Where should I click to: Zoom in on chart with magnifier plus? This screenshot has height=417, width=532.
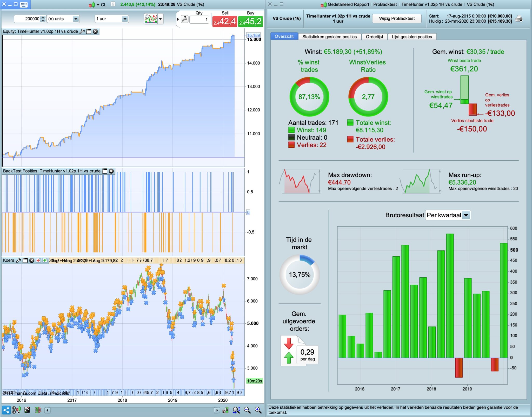(258, 410)
